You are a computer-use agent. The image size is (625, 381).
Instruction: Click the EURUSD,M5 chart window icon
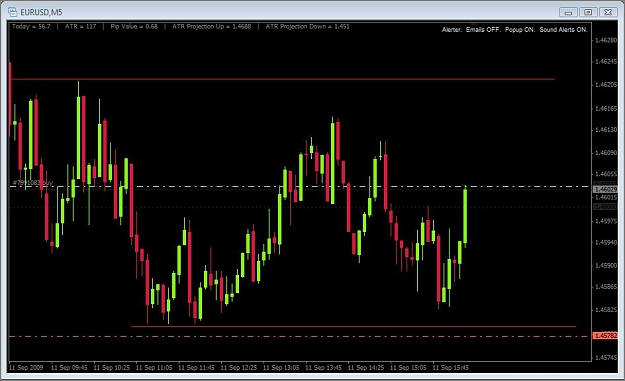click(12, 12)
